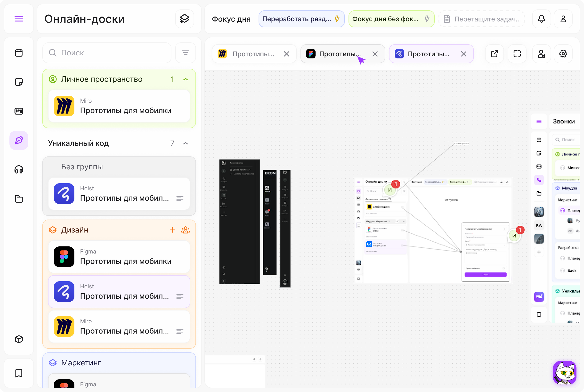The image size is (584, 392).
Task: Open the kanban boards icon in left rail
Action: coord(19,111)
